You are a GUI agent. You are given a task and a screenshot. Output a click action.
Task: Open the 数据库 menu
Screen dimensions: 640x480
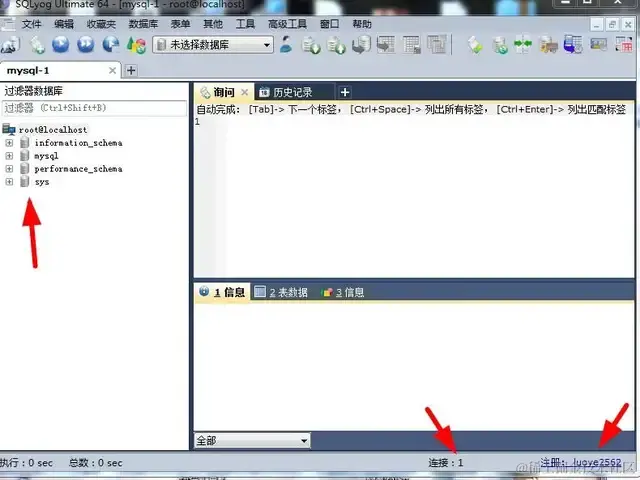(x=143, y=24)
